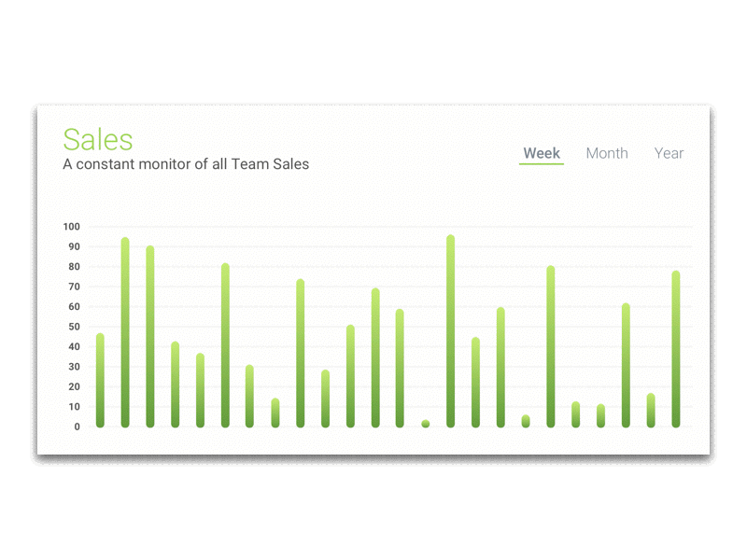747x560 pixels.
Task: Click the underline beneath the Week tab
Action: click(x=542, y=164)
